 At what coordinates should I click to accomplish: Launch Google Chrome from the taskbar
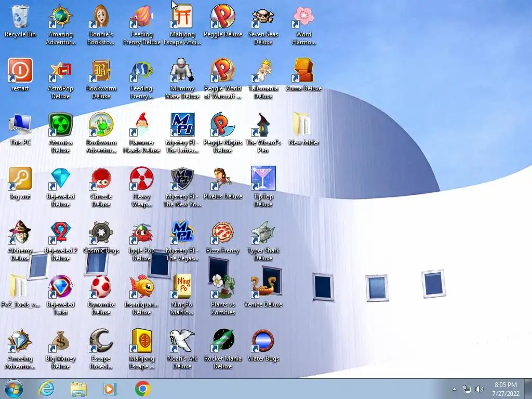pyautogui.click(x=142, y=389)
